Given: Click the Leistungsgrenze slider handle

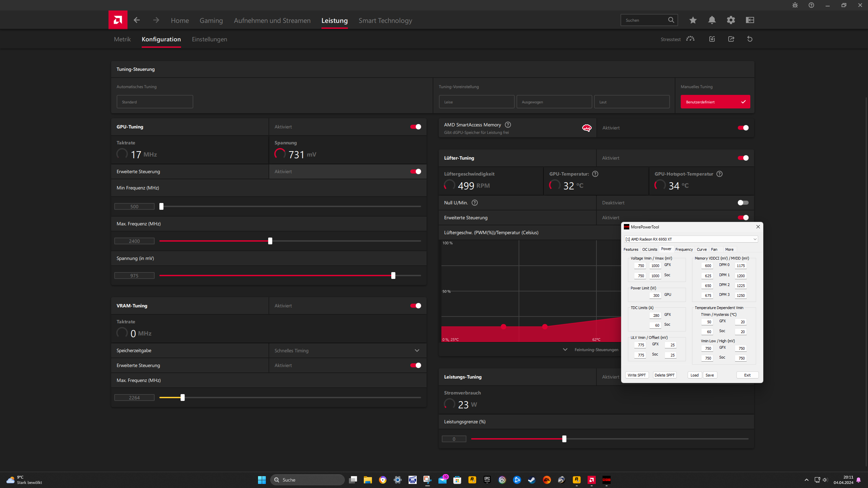Looking at the screenshot, I should point(564,439).
